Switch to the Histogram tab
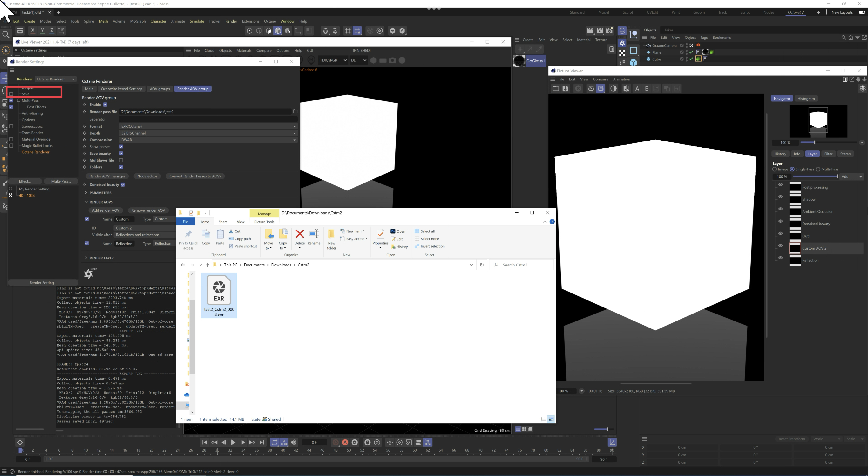 click(x=806, y=99)
